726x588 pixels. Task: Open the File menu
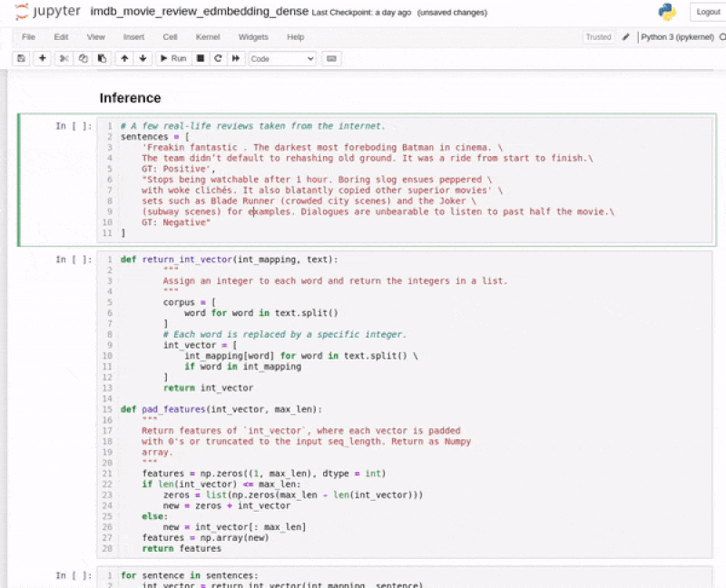[27, 37]
